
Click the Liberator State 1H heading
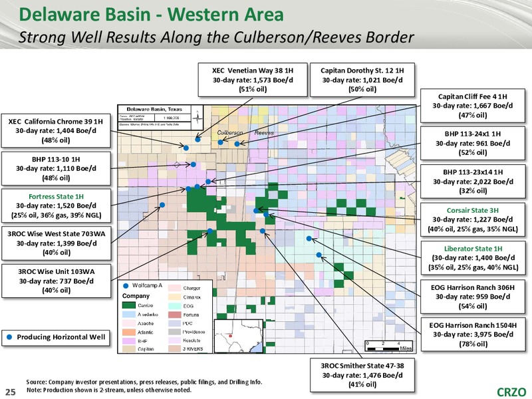[x=473, y=249]
